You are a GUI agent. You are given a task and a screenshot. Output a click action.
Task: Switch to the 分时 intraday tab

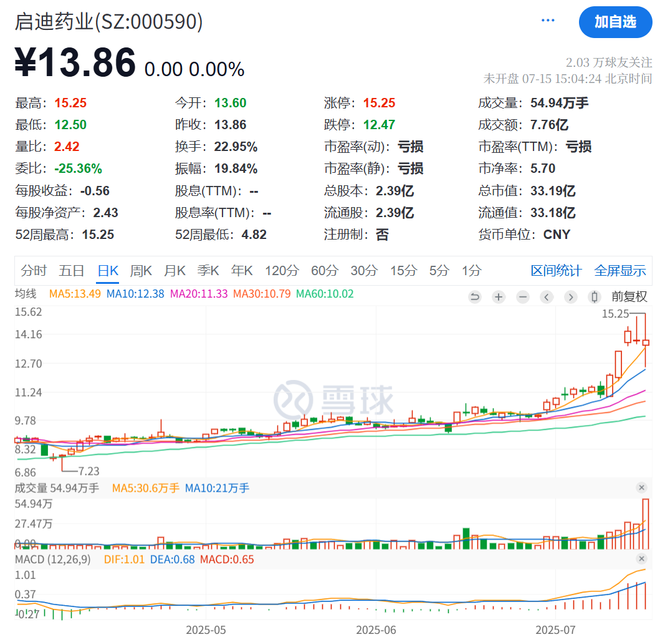click(34, 271)
